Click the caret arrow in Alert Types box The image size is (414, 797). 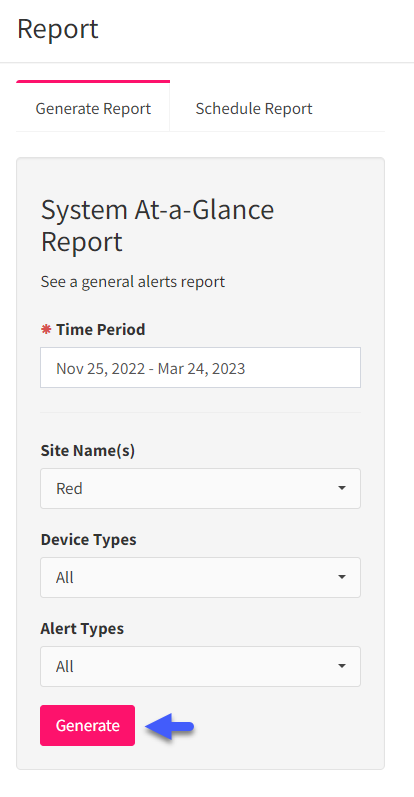tap(342, 666)
